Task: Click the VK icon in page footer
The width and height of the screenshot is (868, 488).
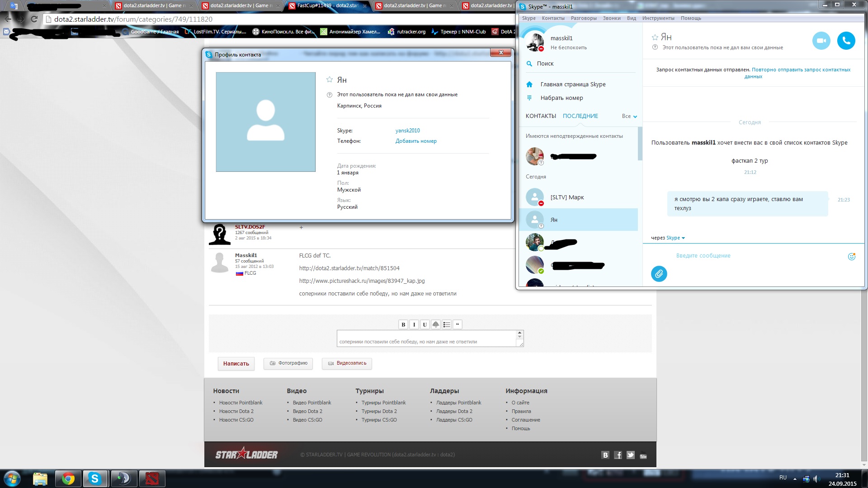Action: (x=605, y=455)
